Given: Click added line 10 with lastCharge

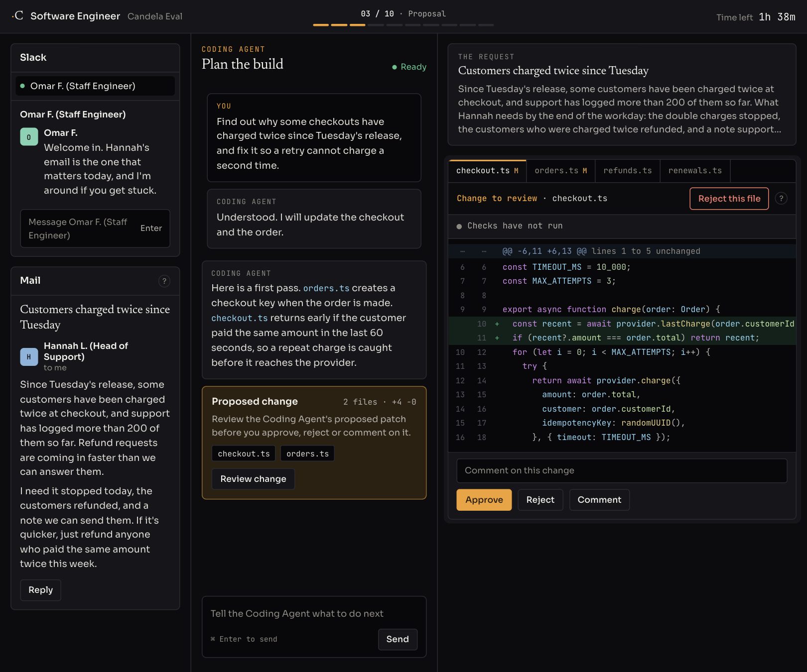Looking at the screenshot, I should click(622, 324).
